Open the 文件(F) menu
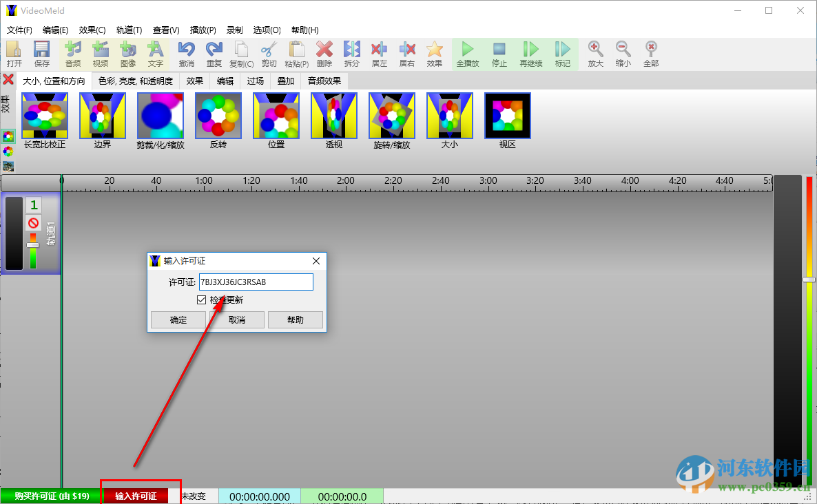 tap(19, 30)
